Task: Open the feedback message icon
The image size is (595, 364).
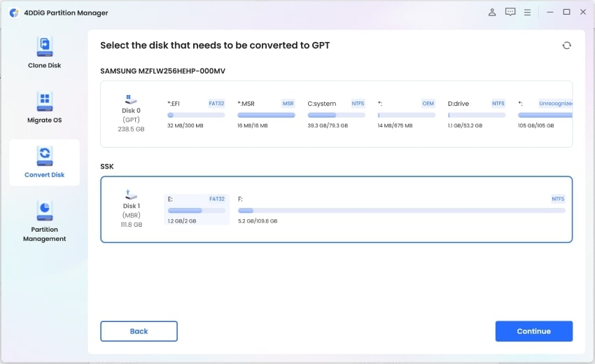Action: point(510,12)
